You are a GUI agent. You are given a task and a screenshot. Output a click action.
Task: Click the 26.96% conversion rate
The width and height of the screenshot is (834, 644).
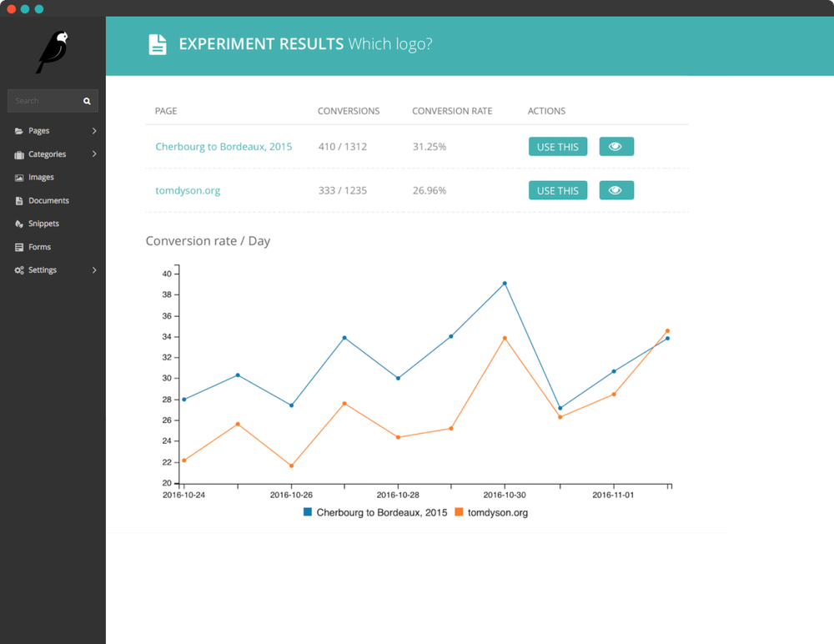(x=430, y=190)
